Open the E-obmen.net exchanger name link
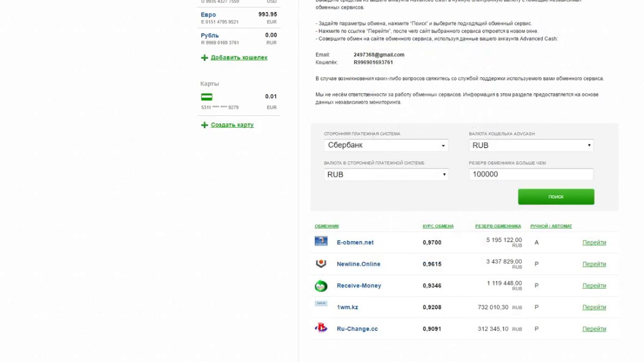Screen dimensions: 644x362 [x=355, y=242]
